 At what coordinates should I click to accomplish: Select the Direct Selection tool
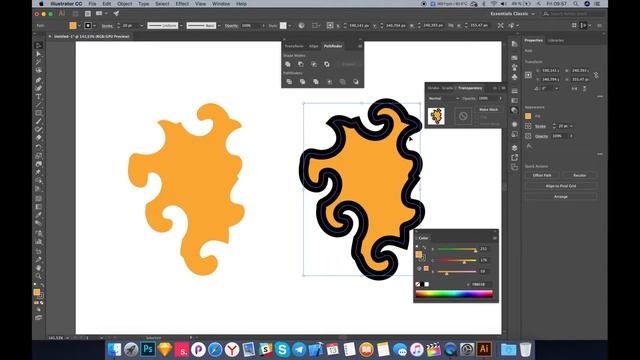(x=38, y=54)
